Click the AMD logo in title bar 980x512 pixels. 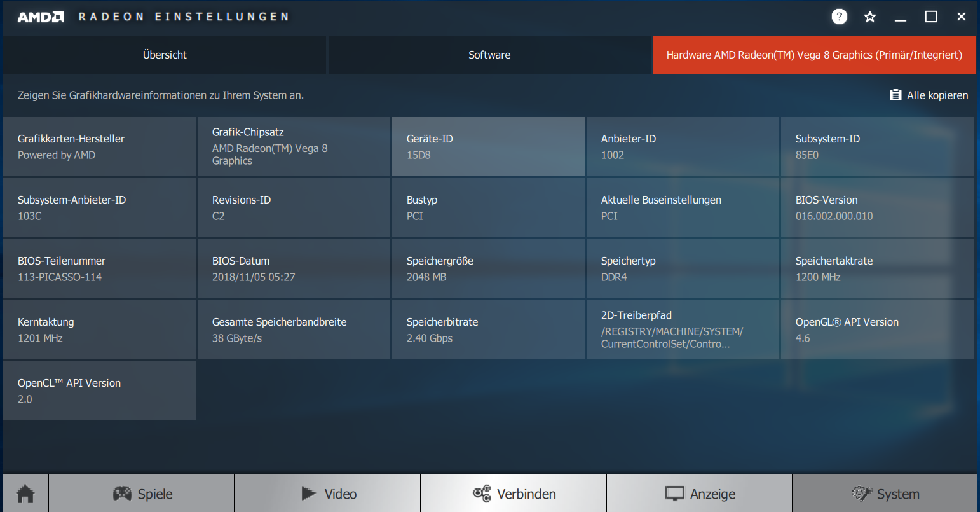point(41,17)
